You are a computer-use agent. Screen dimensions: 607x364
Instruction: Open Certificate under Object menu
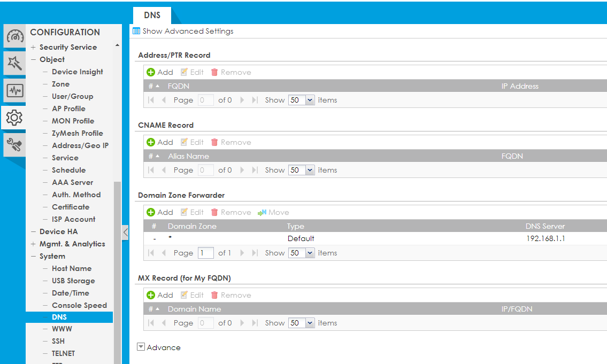coord(70,207)
